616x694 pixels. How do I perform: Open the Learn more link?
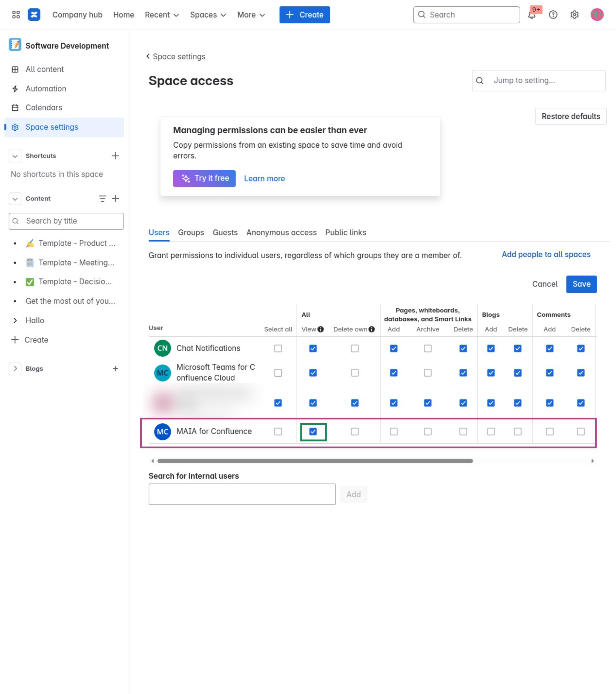tap(264, 179)
